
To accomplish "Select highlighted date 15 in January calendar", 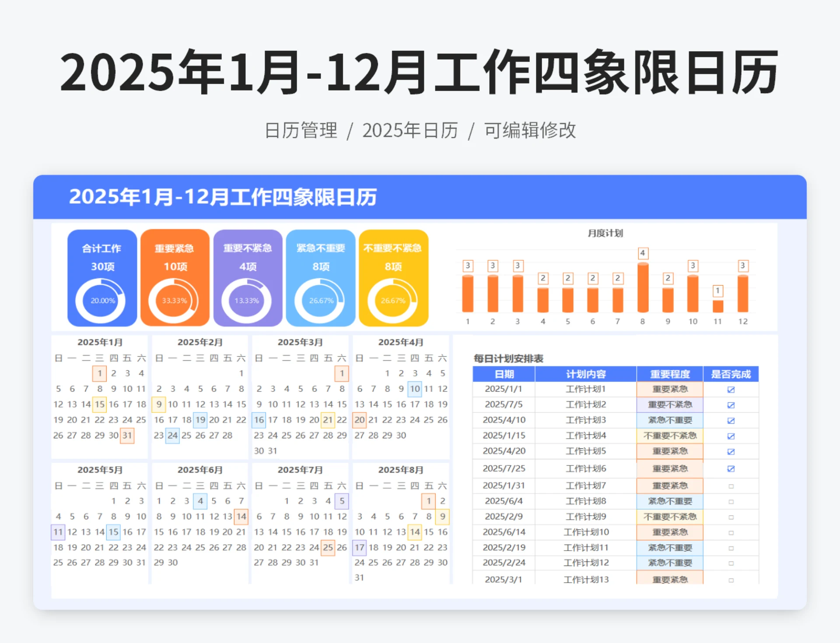I will (100, 404).
